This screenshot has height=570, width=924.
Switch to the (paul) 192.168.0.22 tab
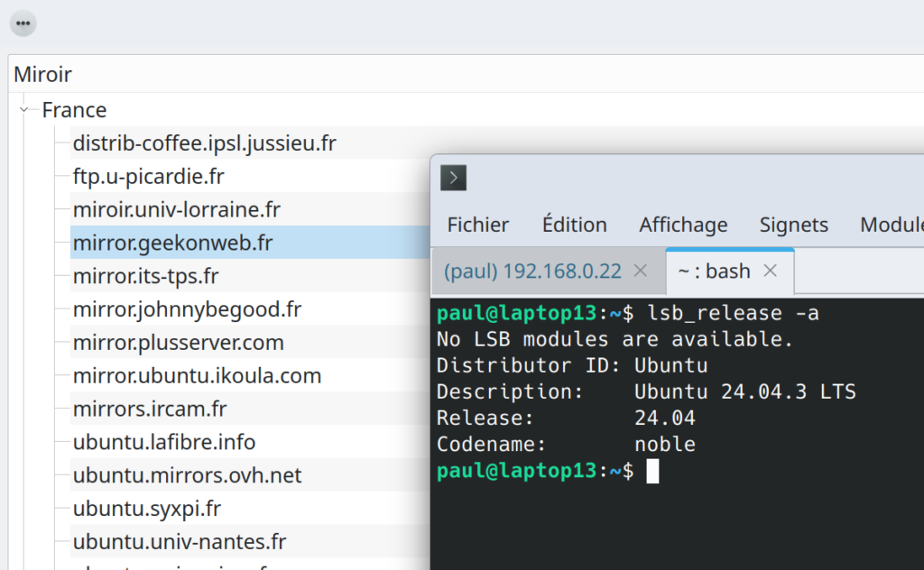click(532, 271)
